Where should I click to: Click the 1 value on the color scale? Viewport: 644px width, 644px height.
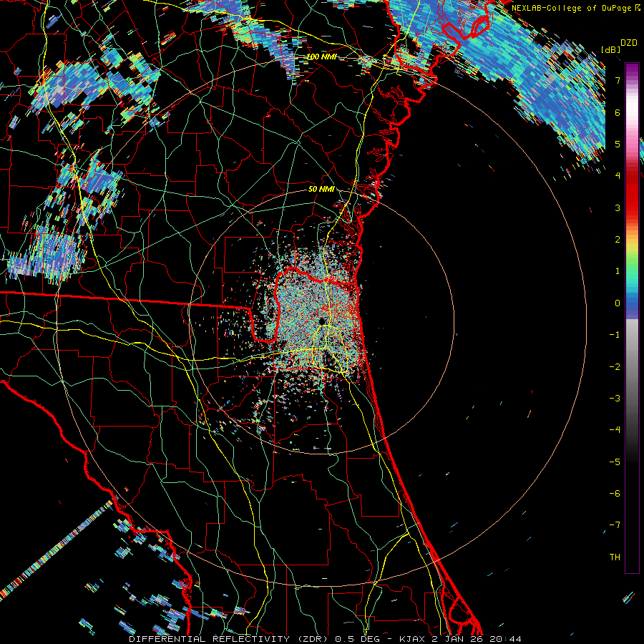click(x=618, y=271)
